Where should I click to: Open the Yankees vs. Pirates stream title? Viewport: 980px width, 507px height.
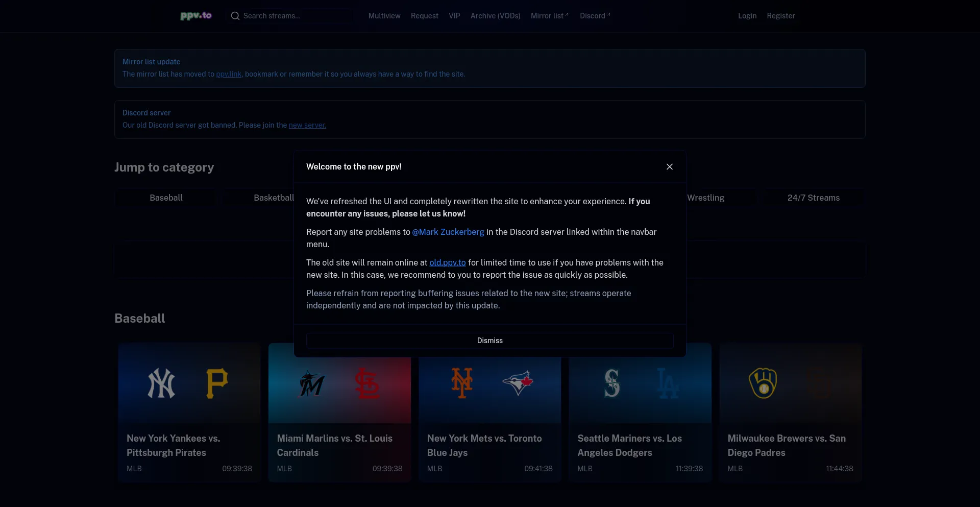174,445
